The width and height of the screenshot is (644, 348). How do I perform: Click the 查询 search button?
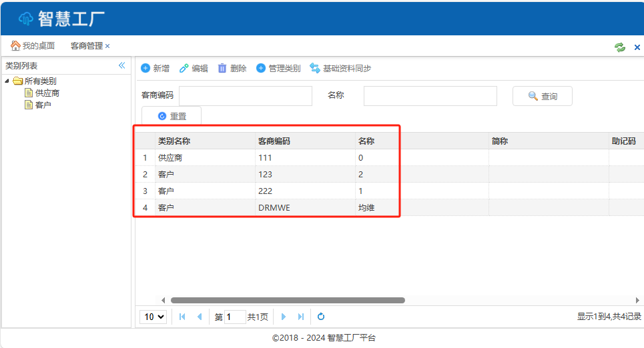(x=542, y=96)
